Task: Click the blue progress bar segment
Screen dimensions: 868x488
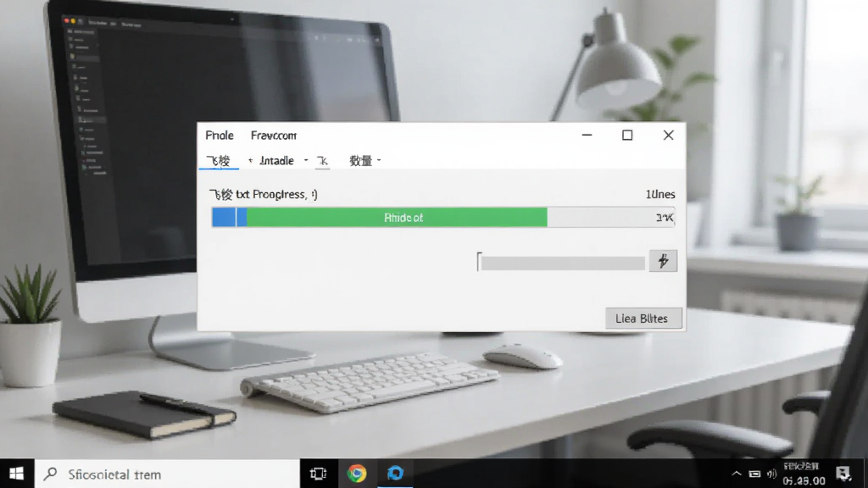Action: point(229,218)
